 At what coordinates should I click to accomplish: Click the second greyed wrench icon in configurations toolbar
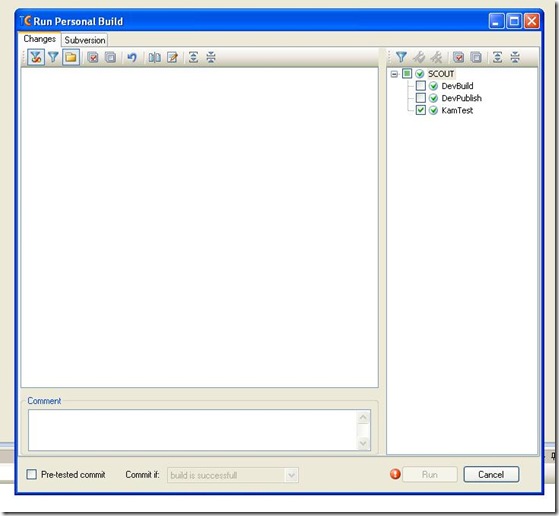coord(436,57)
